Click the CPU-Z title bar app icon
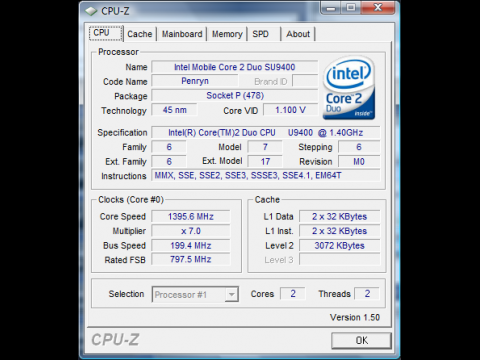The width and height of the screenshot is (480, 360). pos(91,11)
